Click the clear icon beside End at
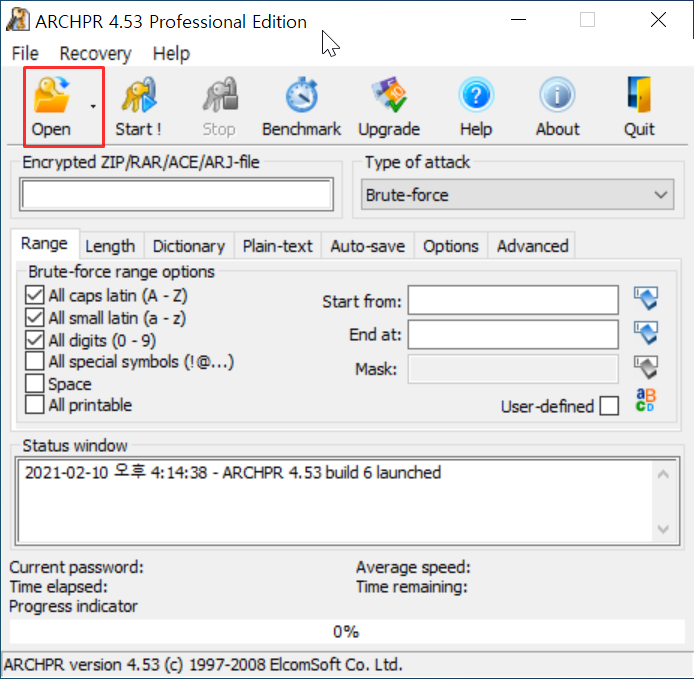Screen dimensions: 694x679 [x=646, y=332]
